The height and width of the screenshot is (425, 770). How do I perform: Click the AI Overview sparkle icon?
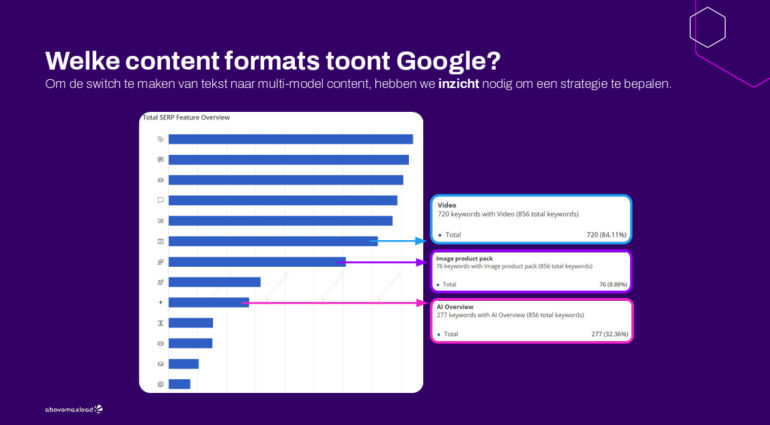(160, 303)
